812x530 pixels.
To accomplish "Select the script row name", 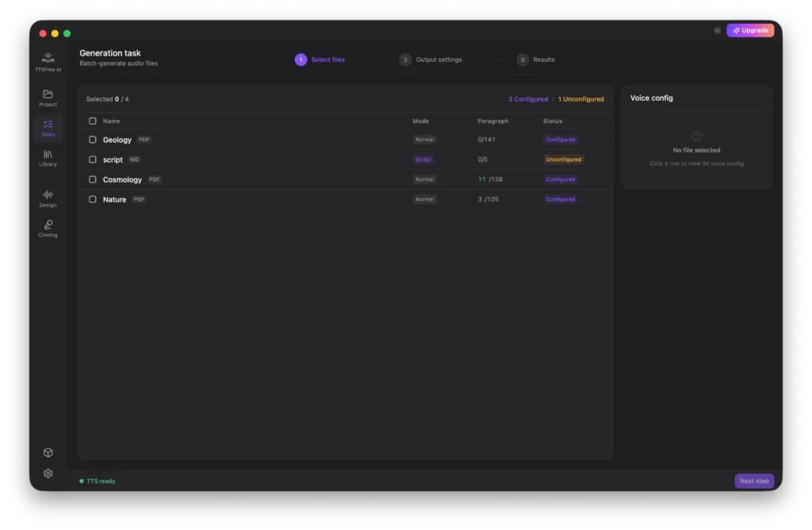I will click(x=113, y=159).
